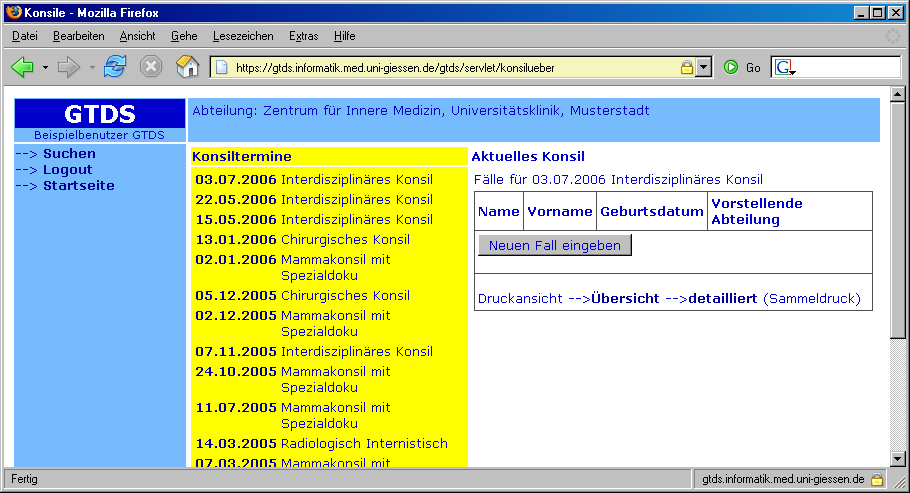Open the detailliert print view link
This screenshot has height=493, width=910.
coord(723,299)
